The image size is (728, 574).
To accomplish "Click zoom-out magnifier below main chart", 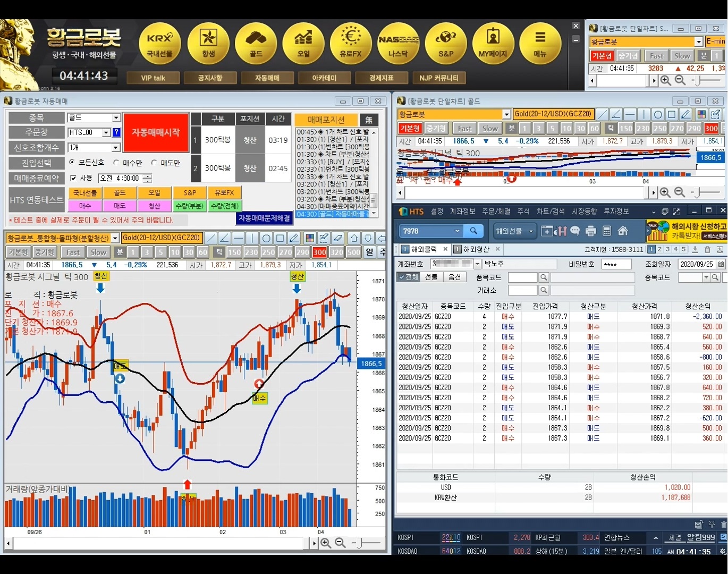I will coord(340,543).
